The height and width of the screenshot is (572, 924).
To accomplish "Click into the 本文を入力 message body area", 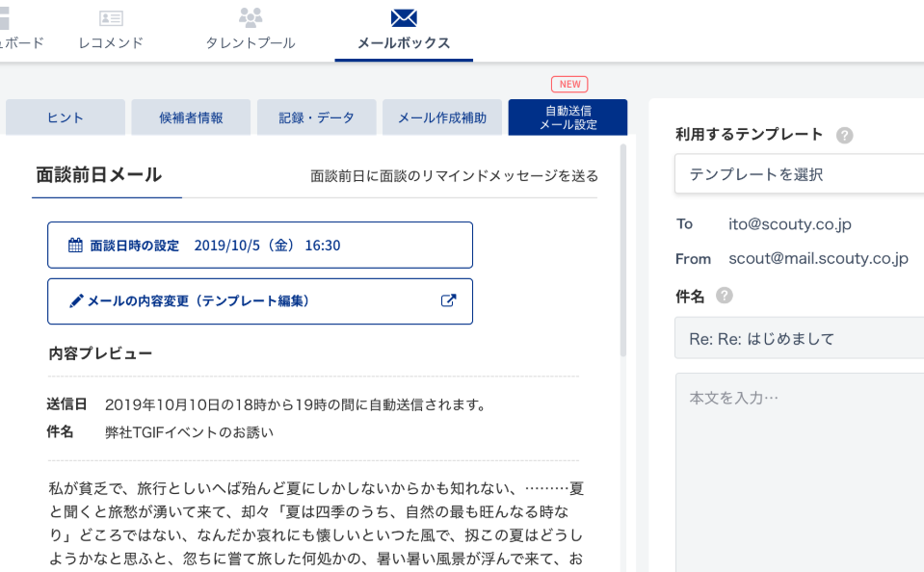I will click(799, 472).
